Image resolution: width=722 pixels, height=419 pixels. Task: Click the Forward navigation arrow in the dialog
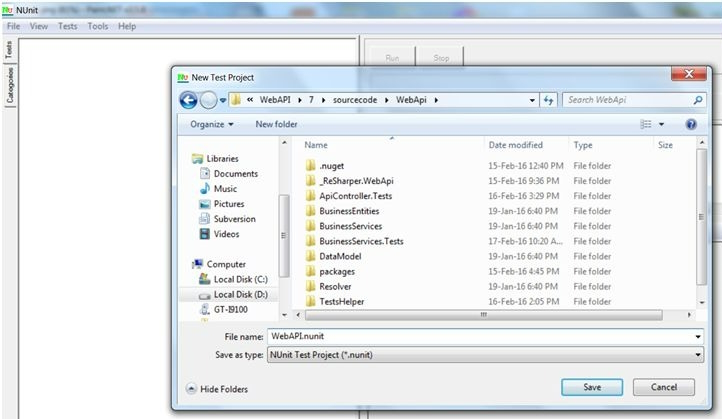(x=208, y=100)
